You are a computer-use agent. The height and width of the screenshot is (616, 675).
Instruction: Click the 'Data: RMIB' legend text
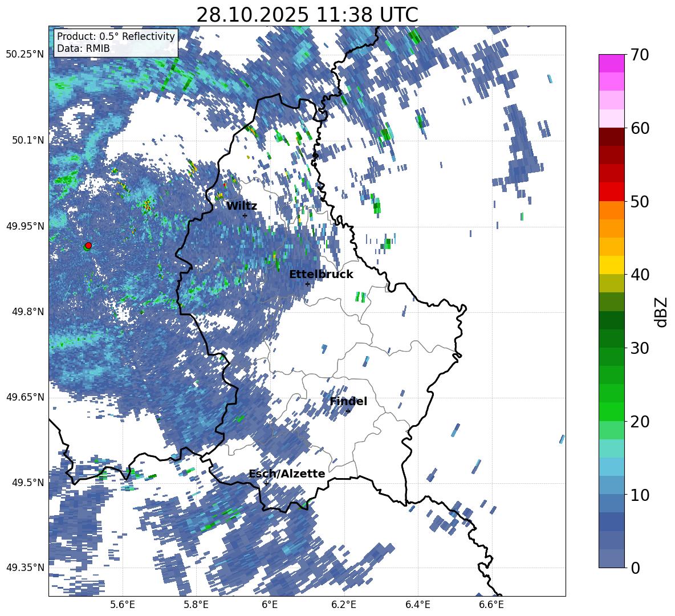point(83,48)
